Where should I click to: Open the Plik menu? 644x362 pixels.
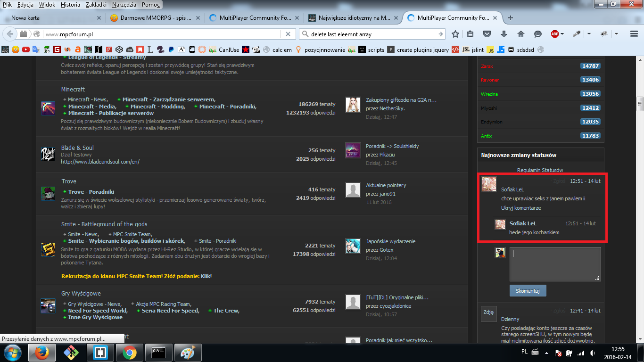coord(7,5)
